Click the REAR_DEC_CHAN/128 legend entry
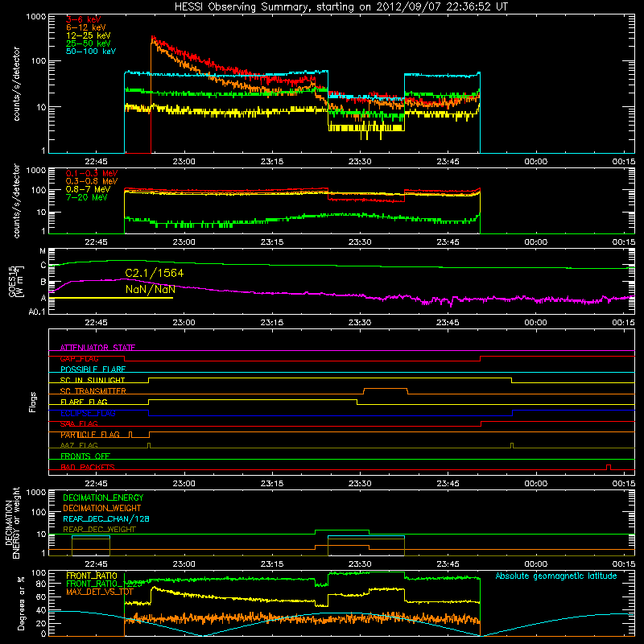This screenshot has width=644, height=644. pyautogui.click(x=106, y=519)
